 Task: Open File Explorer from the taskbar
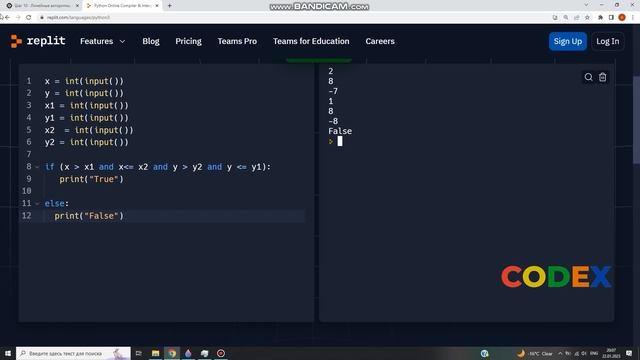tap(156, 353)
